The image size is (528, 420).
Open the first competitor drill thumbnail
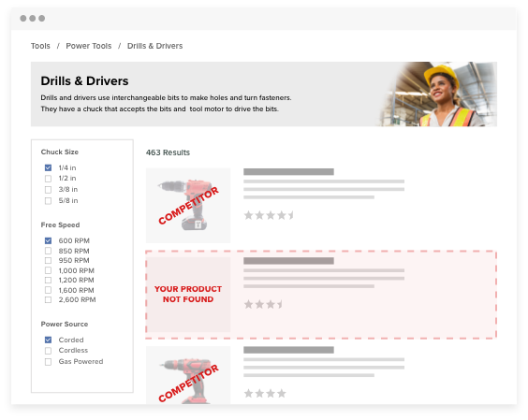point(188,206)
